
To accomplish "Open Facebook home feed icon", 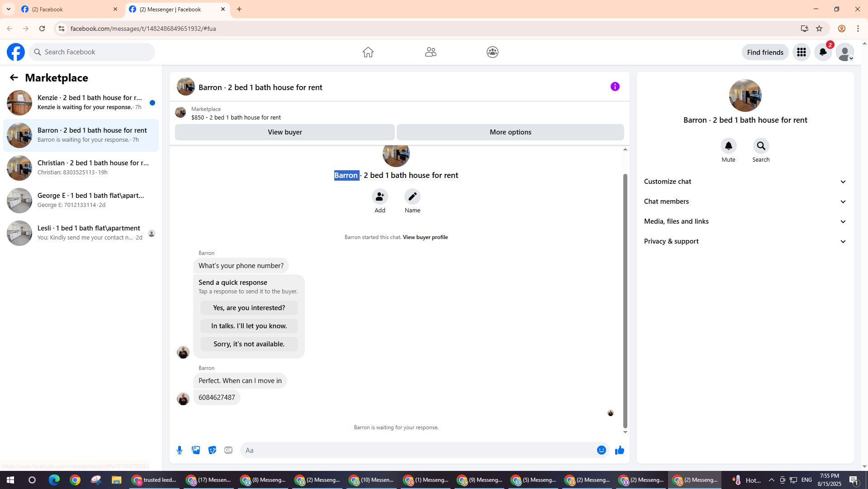I will [x=368, y=52].
